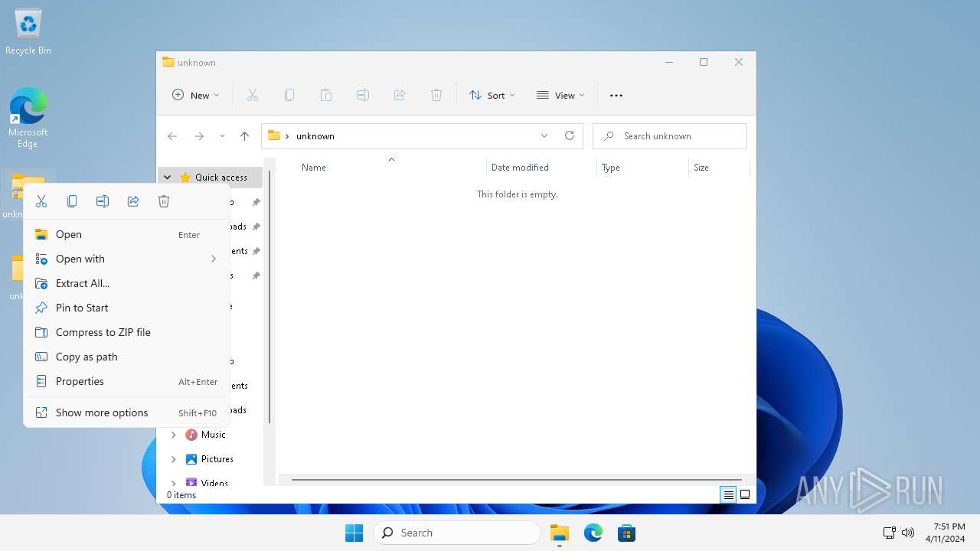The width and height of the screenshot is (980, 551).
Task: Click the Refresh button
Action: point(570,136)
